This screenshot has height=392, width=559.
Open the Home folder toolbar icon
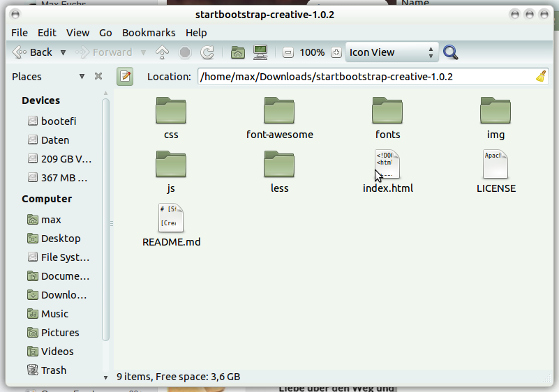[x=238, y=52]
